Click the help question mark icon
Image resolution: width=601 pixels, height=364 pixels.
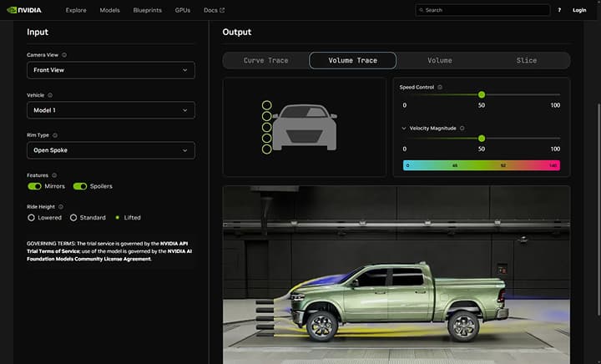559,10
